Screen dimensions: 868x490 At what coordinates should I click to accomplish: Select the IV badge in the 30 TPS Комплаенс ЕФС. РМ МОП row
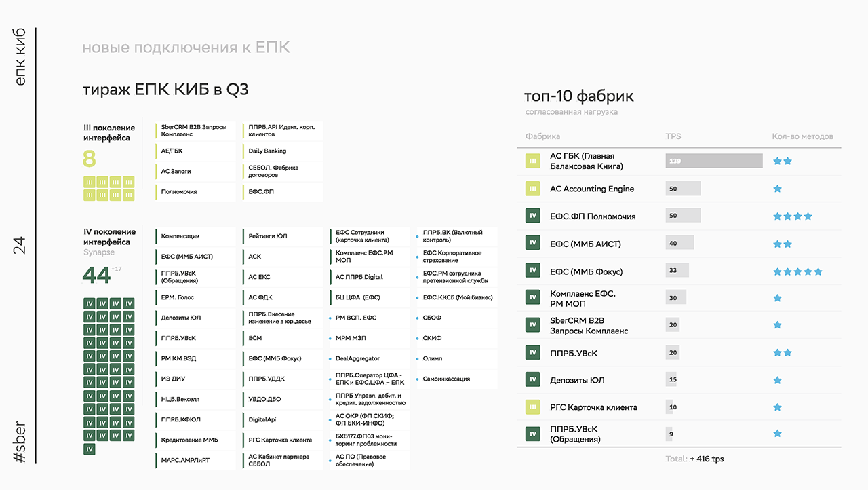pos(533,298)
